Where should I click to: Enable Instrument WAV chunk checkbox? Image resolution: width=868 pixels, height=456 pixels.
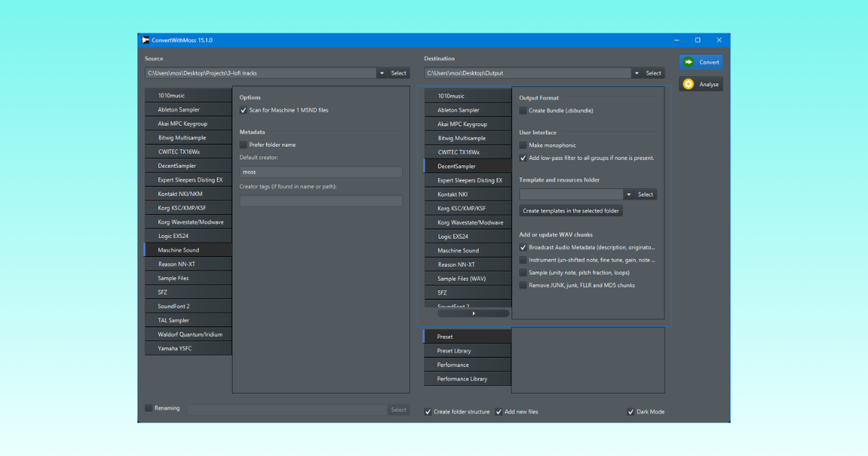click(x=523, y=260)
